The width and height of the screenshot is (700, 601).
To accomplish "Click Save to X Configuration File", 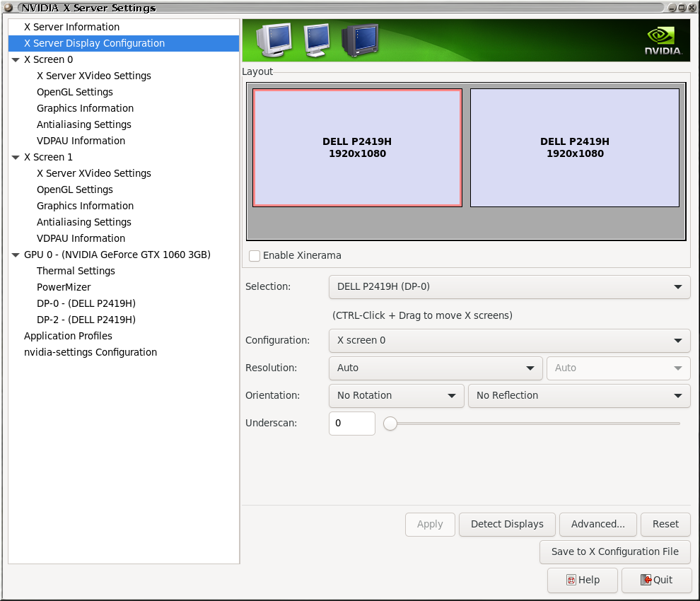I will 614,552.
